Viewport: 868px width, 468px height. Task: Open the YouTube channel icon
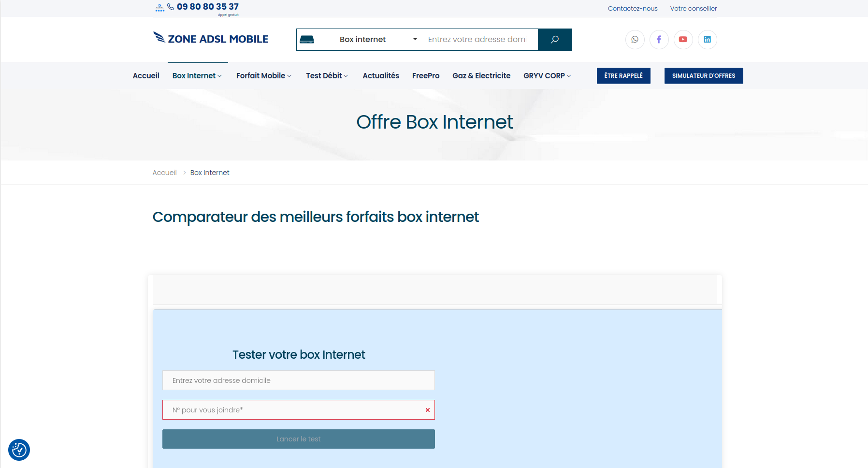683,40
